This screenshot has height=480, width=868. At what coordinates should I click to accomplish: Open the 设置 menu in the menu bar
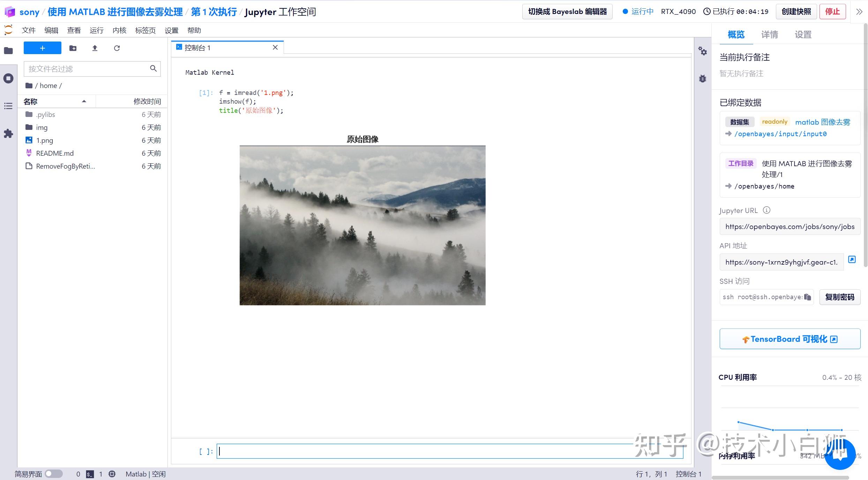pyautogui.click(x=172, y=30)
